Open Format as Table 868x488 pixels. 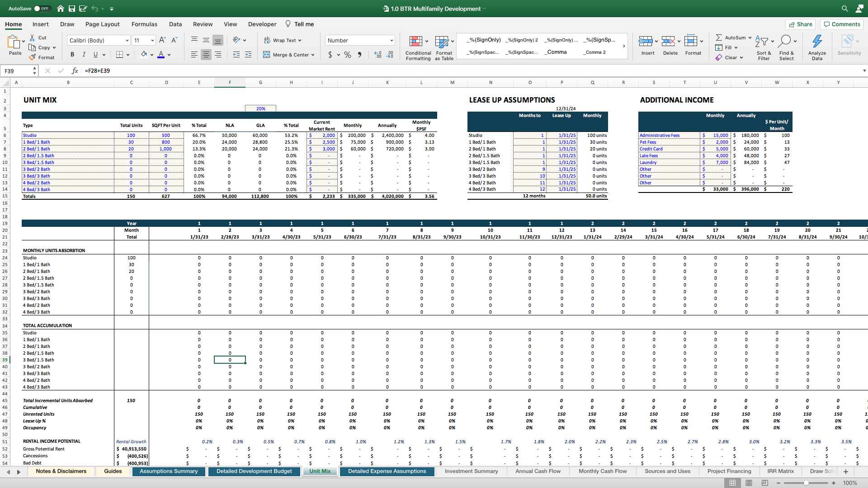pos(444,48)
